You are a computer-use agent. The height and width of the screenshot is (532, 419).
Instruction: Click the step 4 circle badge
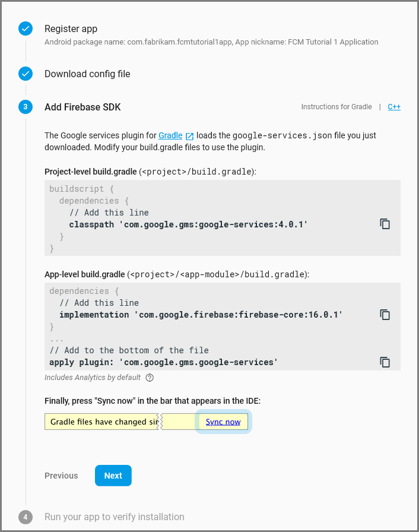pyautogui.click(x=25, y=517)
